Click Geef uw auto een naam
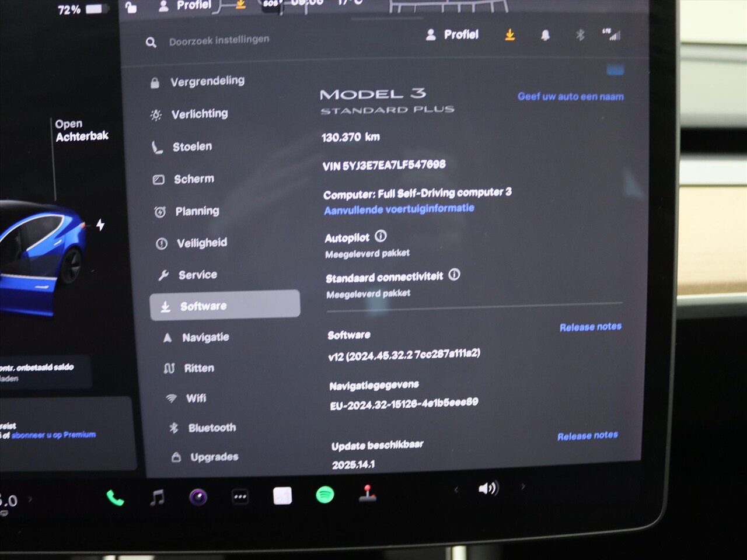Image resolution: width=747 pixels, height=560 pixels. [x=571, y=96]
